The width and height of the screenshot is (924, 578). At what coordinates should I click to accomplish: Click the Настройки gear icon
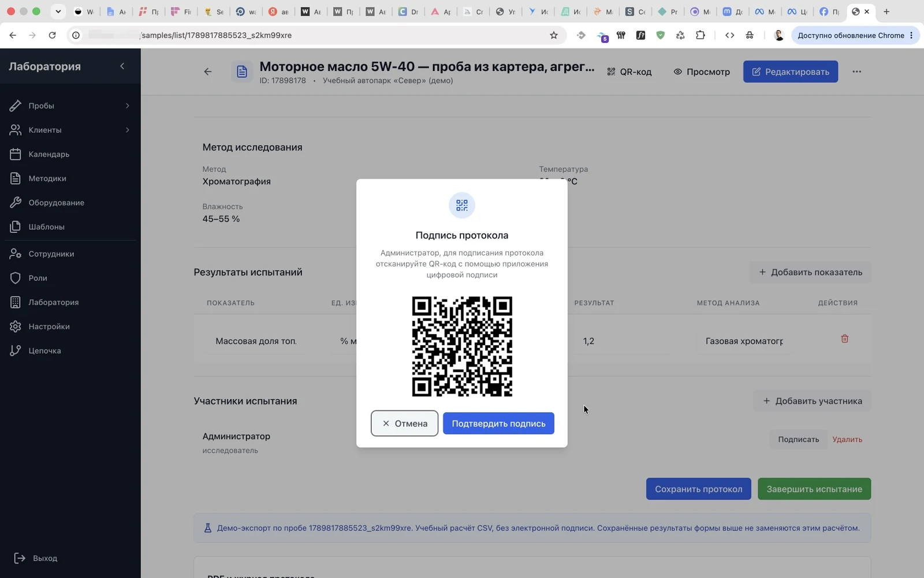click(x=16, y=327)
